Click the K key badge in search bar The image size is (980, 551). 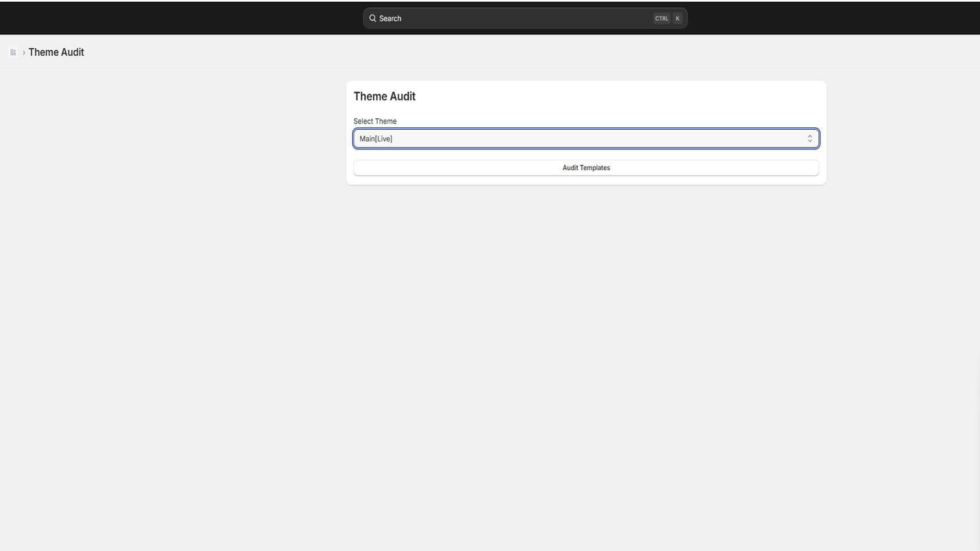[x=677, y=18]
